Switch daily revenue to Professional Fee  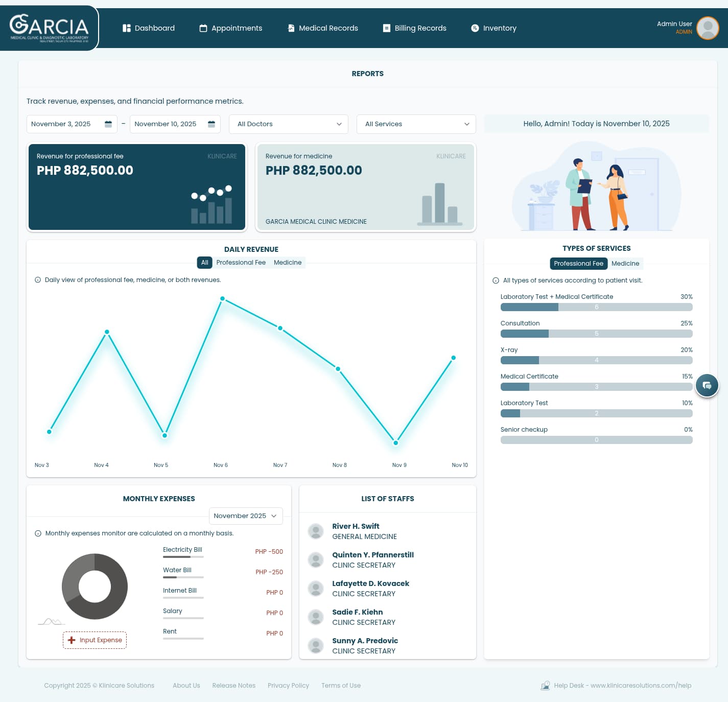(241, 263)
